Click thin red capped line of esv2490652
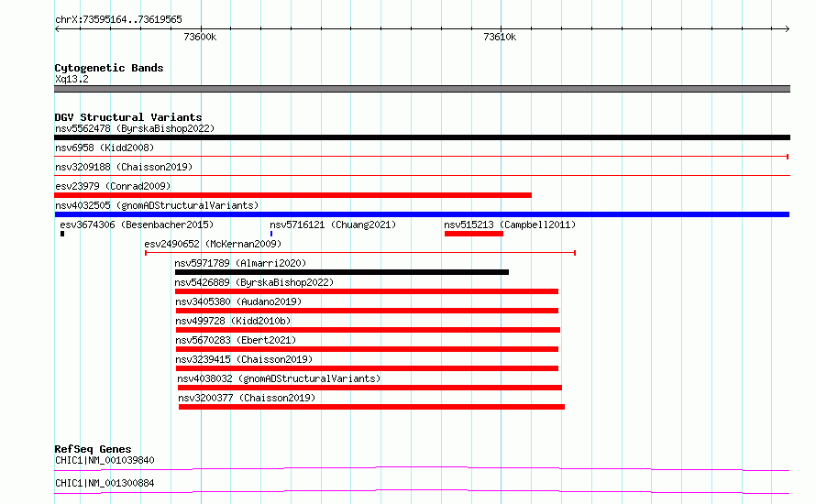This screenshot has width=816, height=504. [x=360, y=253]
